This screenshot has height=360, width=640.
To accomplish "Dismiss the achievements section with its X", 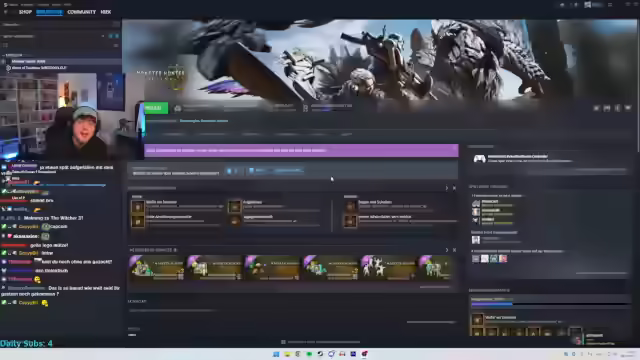I will (454, 188).
